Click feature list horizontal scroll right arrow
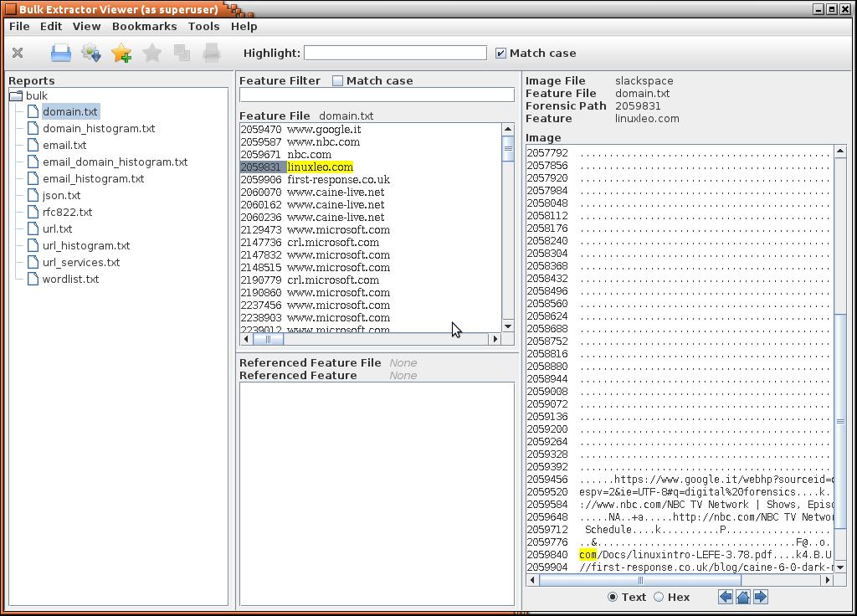The width and height of the screenshot is (857, 616). click(495, 339)
